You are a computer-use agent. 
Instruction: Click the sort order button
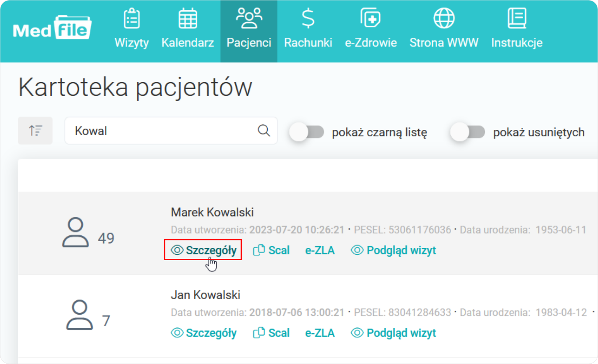[35, 131]
